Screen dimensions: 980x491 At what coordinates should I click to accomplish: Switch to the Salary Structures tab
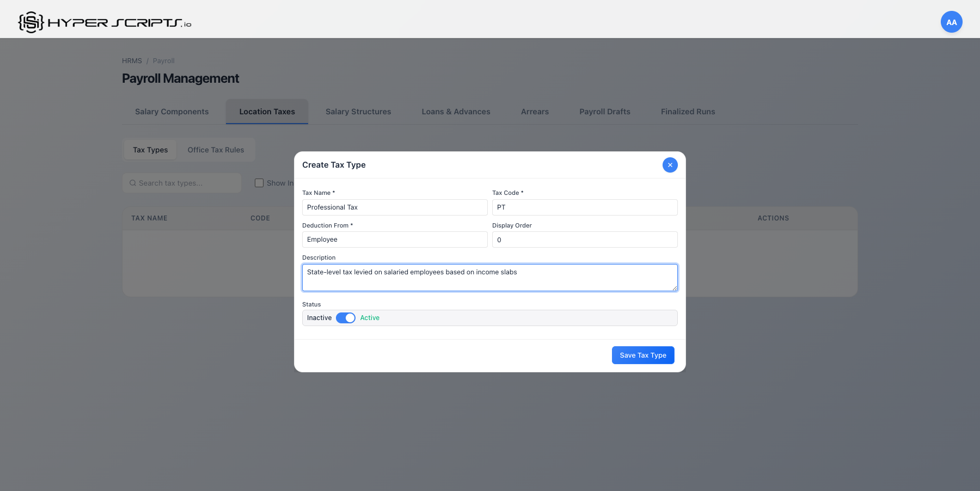click(358, 111)
